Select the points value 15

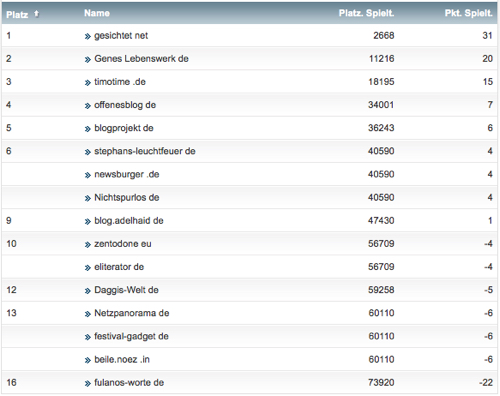coord(488,82)
